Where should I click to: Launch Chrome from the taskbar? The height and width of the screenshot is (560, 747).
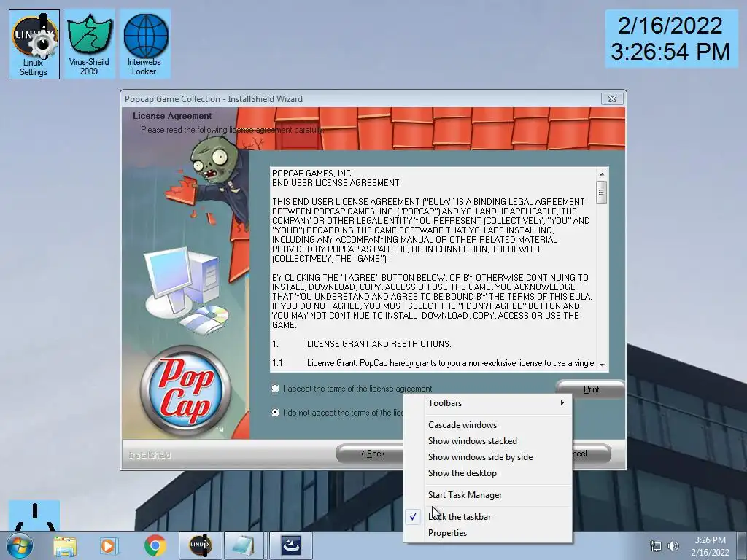(155, 545)
